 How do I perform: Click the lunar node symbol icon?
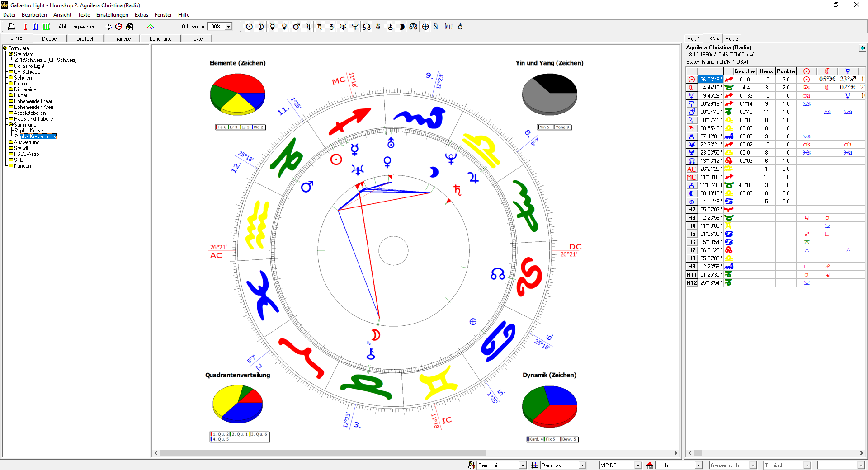click(x=367, y=27)
